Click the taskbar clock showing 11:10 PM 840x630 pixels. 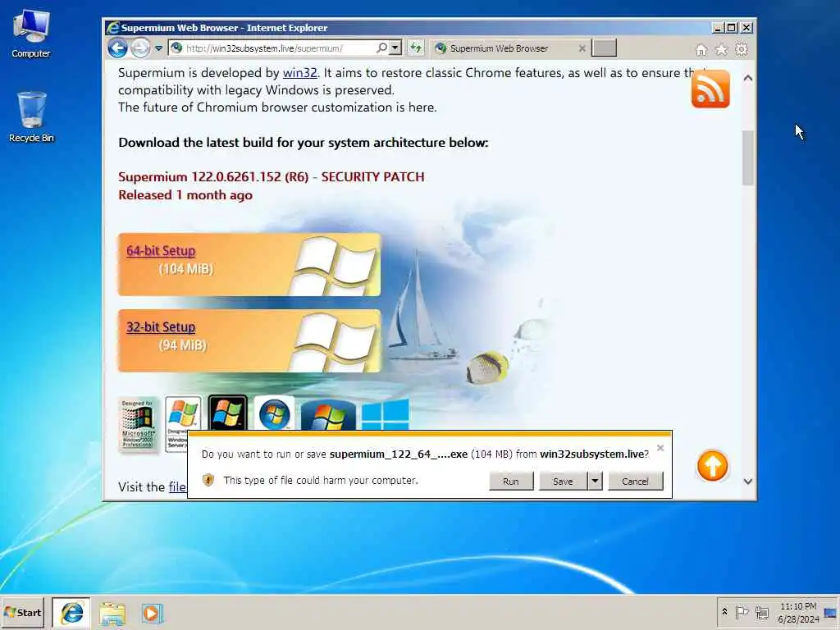pyautogui.click(x=798, y=612)
